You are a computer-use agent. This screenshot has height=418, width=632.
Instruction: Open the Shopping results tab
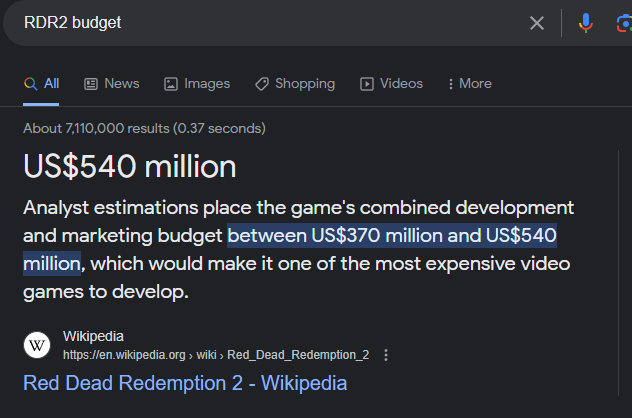click(303, 84)
